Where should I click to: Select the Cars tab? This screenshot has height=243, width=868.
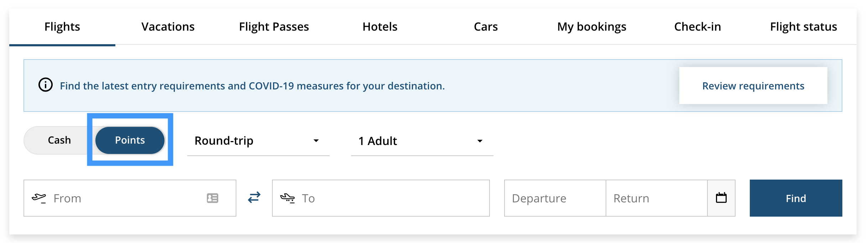coord(486,27)
